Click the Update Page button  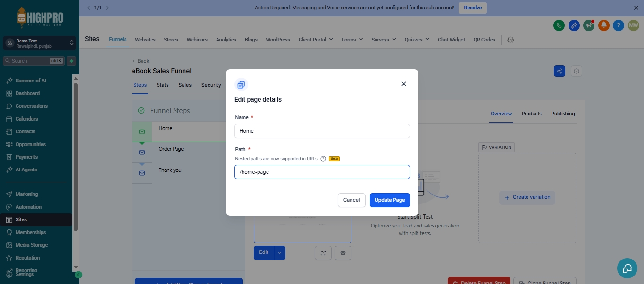coord(390,200)
